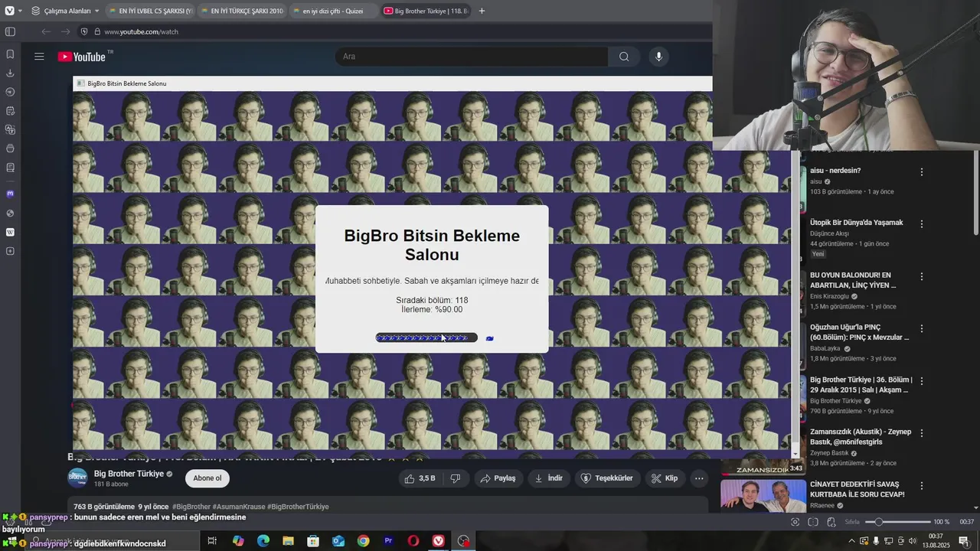Open Chrome from the taskbar

click(363, 541)
